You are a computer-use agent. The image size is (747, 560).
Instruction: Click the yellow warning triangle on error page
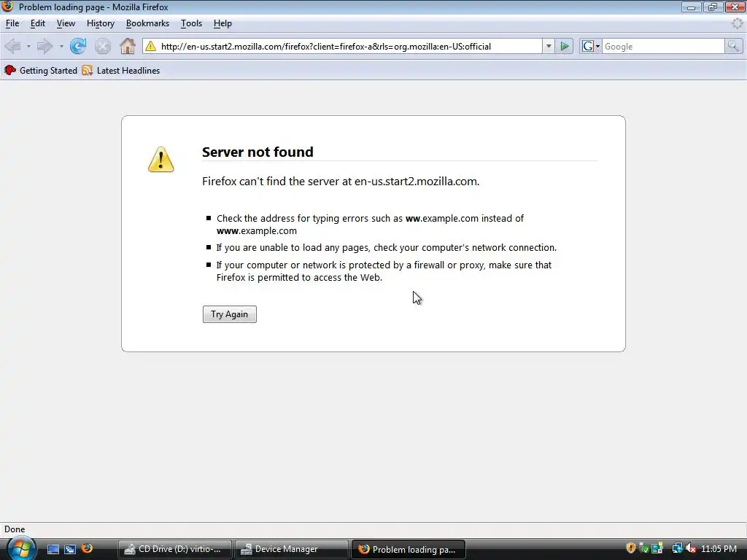pyautogui.click(x=161, y=159)
